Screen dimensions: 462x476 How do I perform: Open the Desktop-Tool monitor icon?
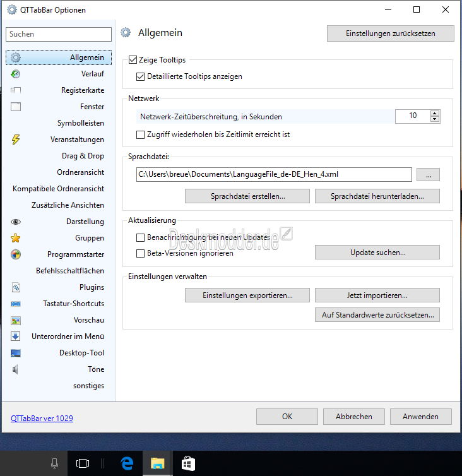coord(16,353)
